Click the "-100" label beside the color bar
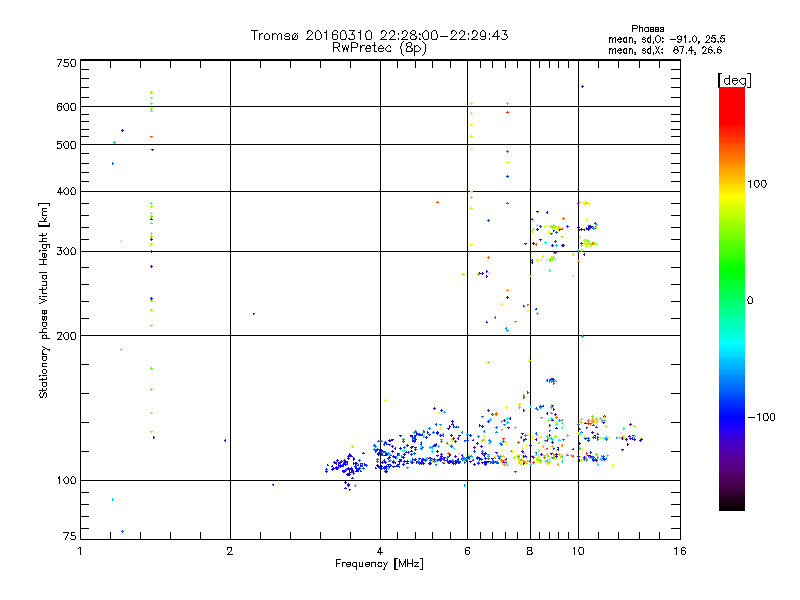 click(x=761, y=417)
